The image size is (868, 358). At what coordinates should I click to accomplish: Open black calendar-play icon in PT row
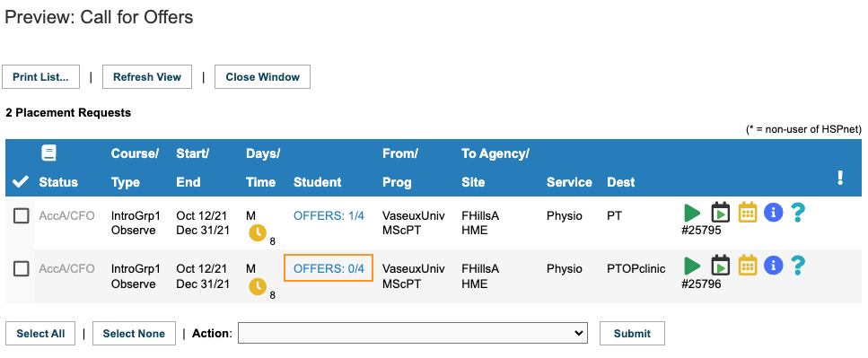point(720,213)
